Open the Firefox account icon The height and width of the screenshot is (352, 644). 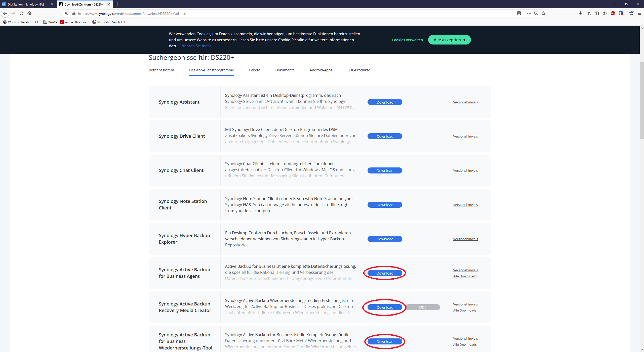[x=605, y=14]
